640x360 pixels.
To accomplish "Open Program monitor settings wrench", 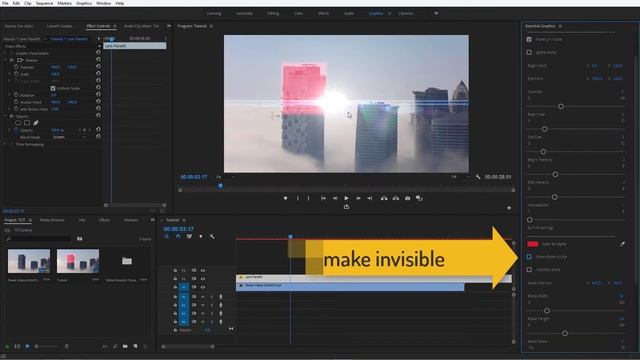I will click(478, 177).
